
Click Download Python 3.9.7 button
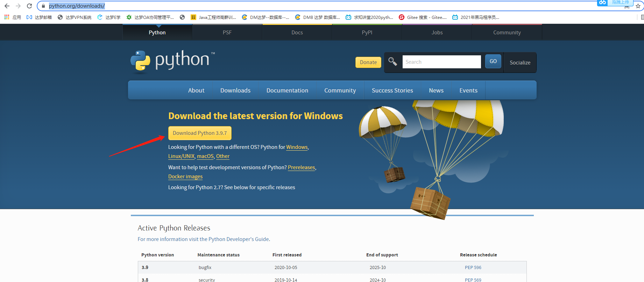click(200, 133)
